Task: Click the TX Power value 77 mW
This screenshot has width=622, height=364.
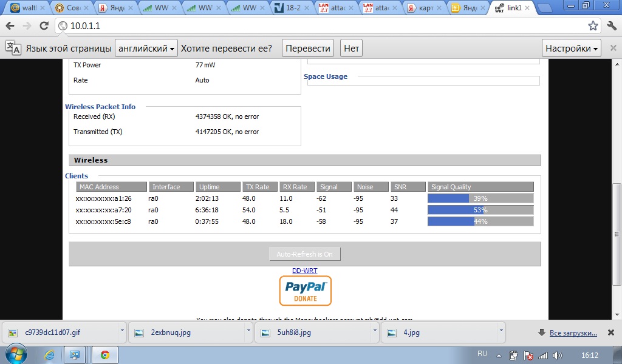Action: coord(205,65)
